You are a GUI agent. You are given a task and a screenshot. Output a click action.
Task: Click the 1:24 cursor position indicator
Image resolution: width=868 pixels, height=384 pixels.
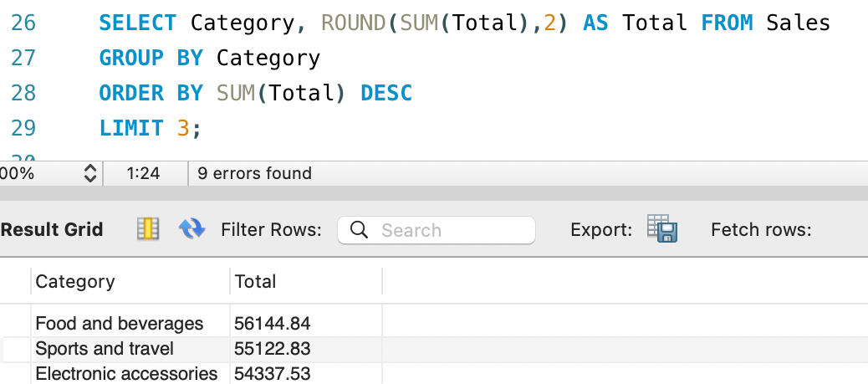(143, 174)
